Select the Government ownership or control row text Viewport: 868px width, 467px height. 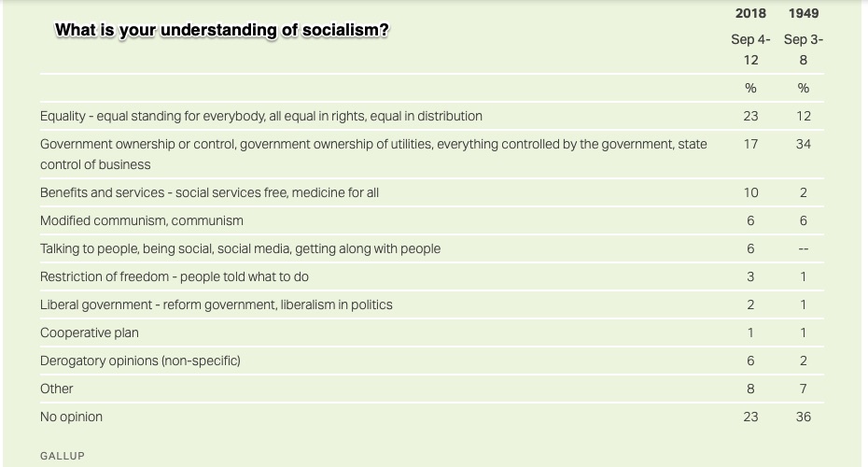click(x=373, y=154)
